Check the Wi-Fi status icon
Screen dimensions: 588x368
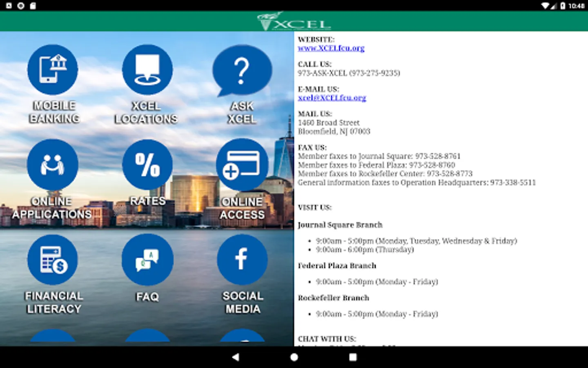[546, 6]
